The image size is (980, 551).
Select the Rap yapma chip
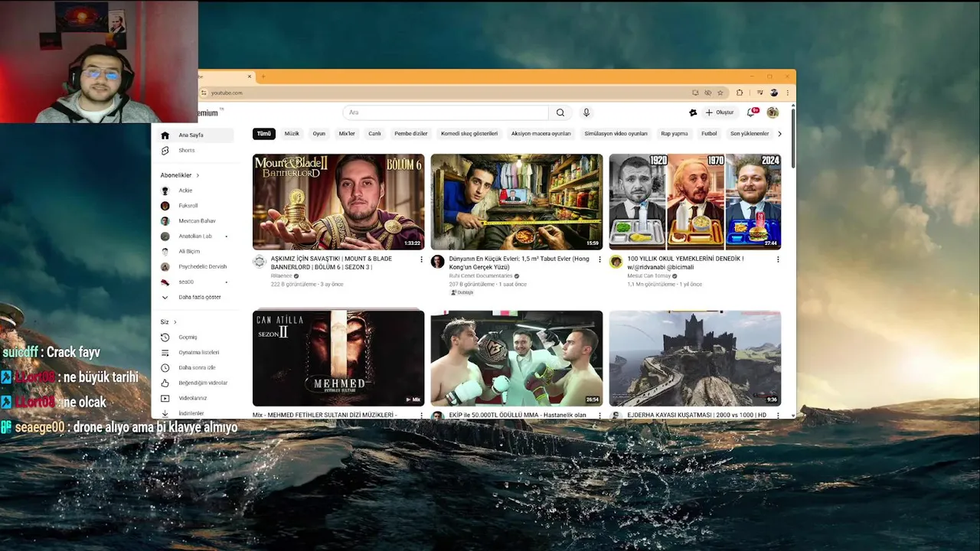coord(675,134)
